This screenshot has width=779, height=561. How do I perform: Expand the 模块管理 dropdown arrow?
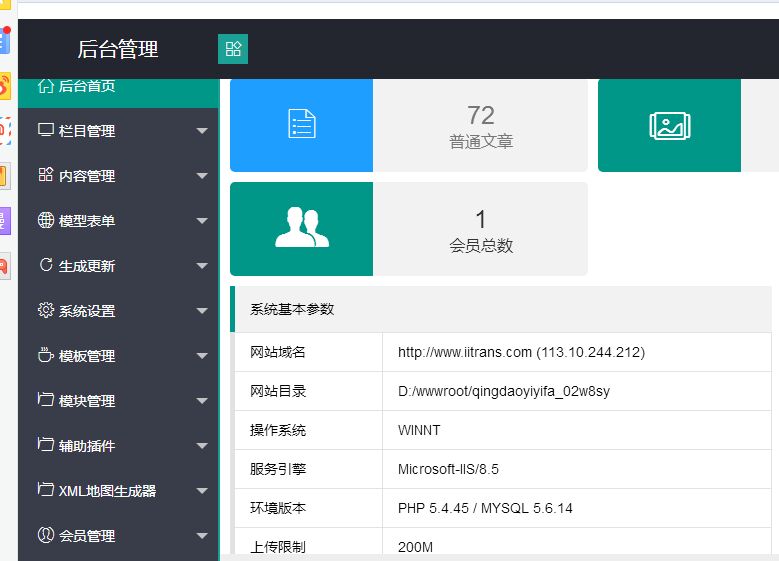(202, 401)
